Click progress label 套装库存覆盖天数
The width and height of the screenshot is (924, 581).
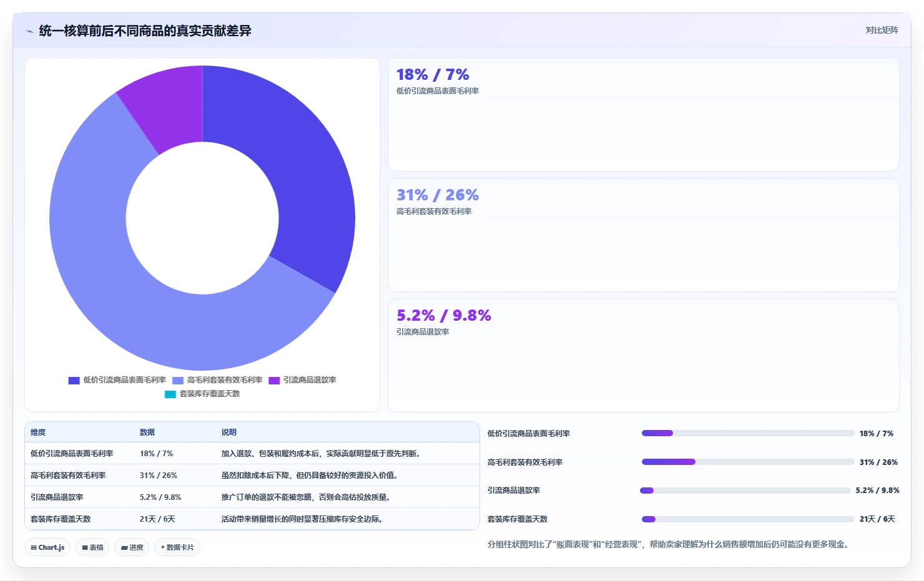tap(518, 519)
